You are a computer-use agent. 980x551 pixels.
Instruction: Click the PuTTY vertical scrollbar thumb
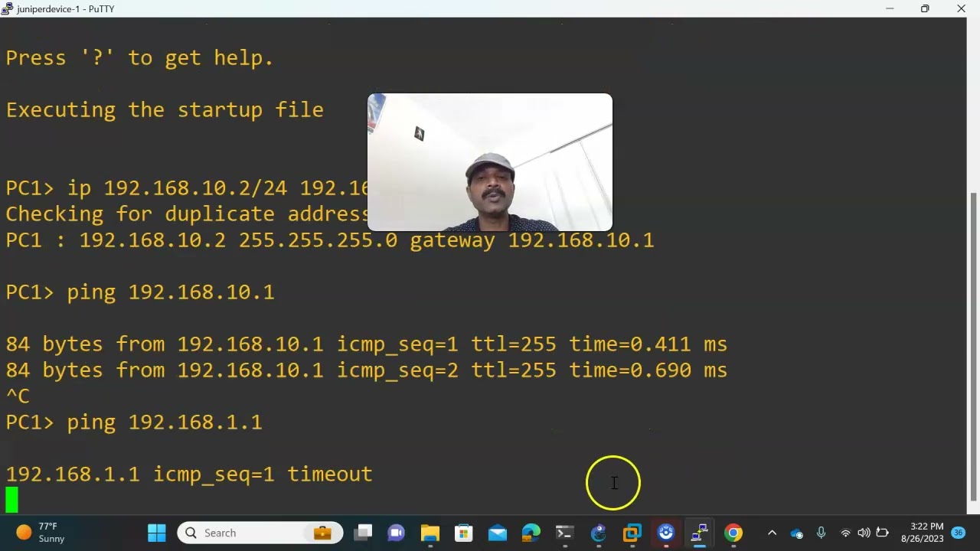[x=974, y=346]
